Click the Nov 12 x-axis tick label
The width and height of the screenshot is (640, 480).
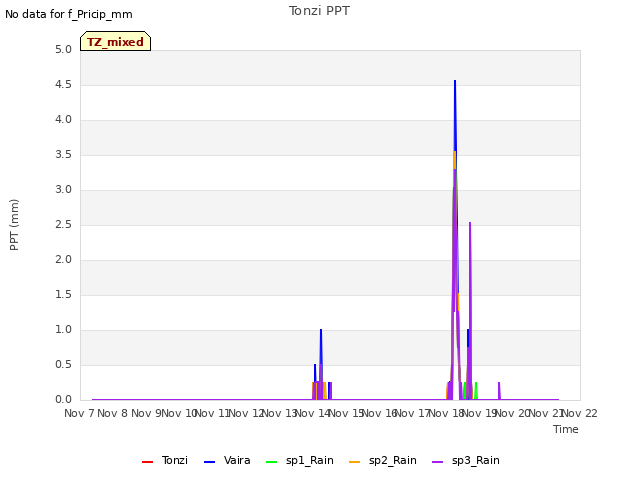246,413
